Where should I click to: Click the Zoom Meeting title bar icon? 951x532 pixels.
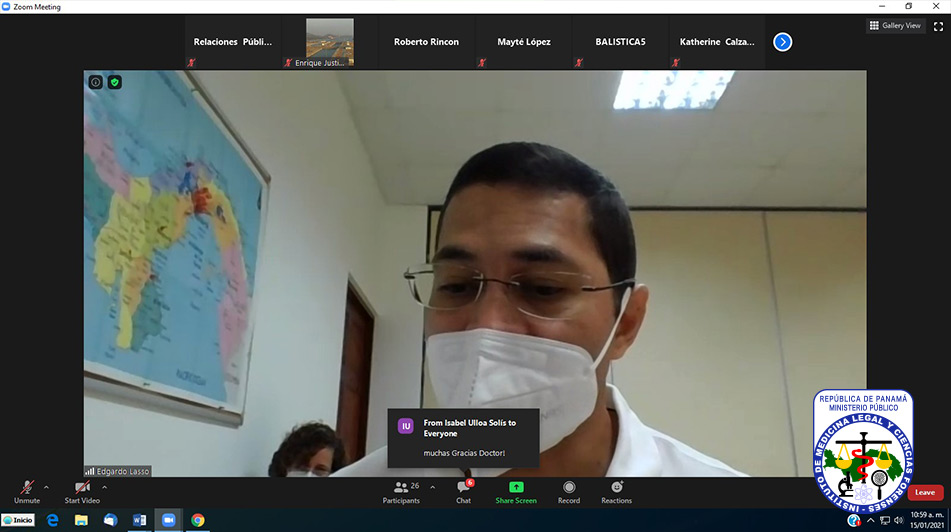pos(6,7)
